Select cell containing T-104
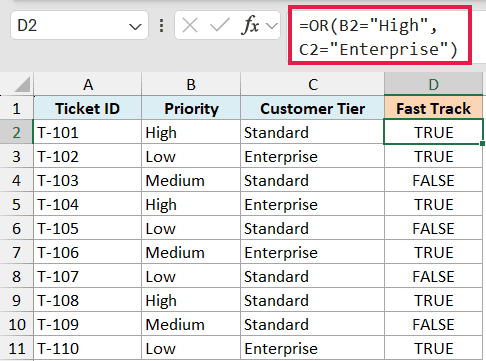The height and width of the screenshot is (361, 486). click(88, 204)
